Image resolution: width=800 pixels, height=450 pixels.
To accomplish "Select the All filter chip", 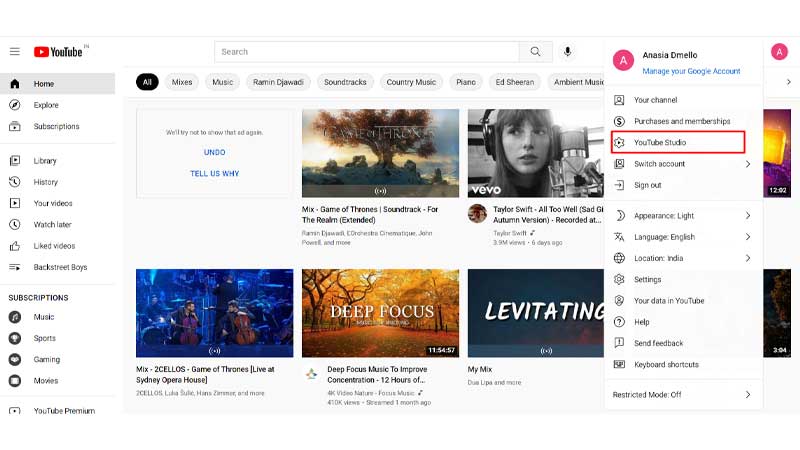I will click(147, 82).
